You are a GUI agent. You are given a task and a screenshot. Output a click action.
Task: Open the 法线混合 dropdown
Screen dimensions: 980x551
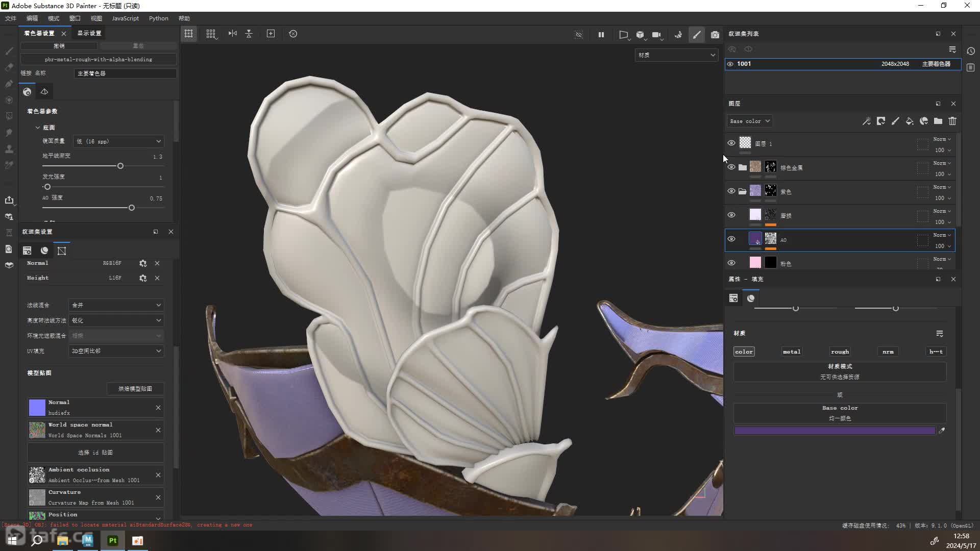(116, 305)
